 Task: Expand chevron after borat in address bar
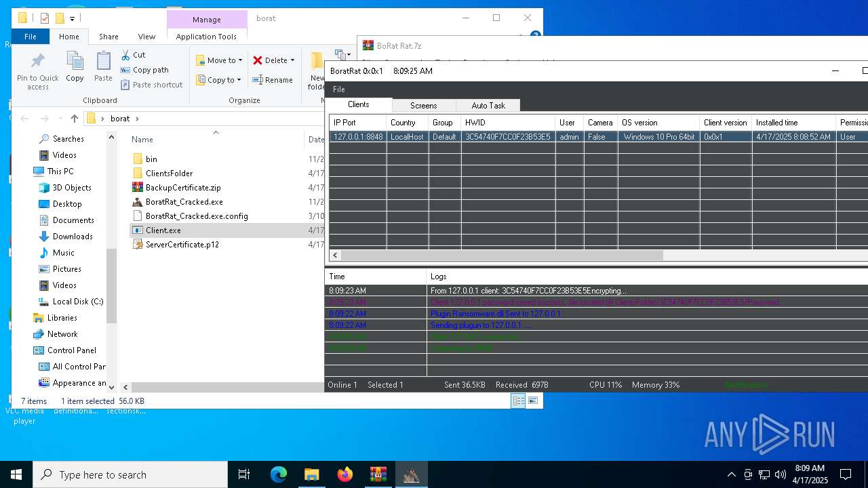point(137,119)
